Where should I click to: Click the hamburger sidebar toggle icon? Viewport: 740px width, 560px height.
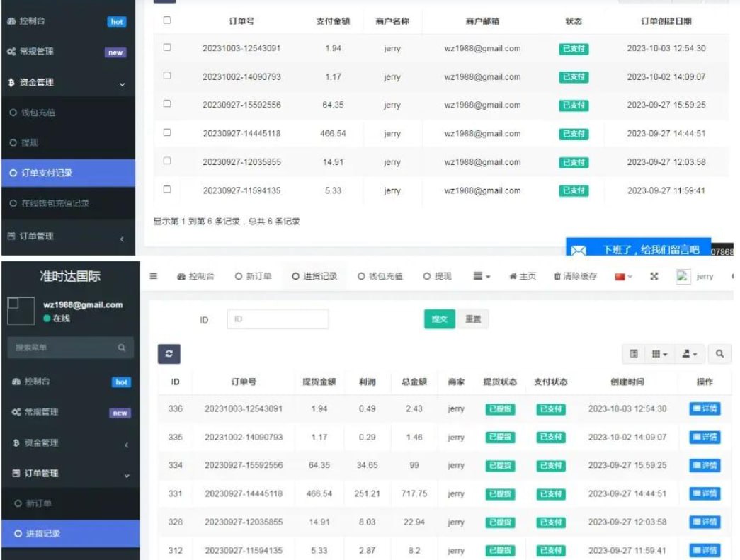(x=154, y=276)
